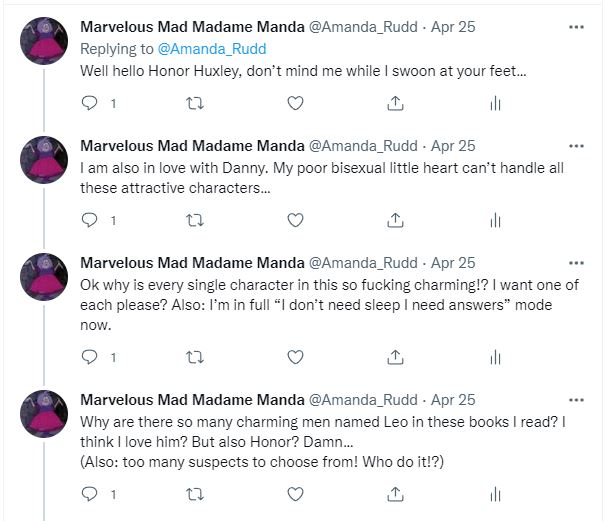This screenshot has height=521, width=607.
Task: Reply to the Honor Huxley swoon tweet
Action: [x=89, y=103]
